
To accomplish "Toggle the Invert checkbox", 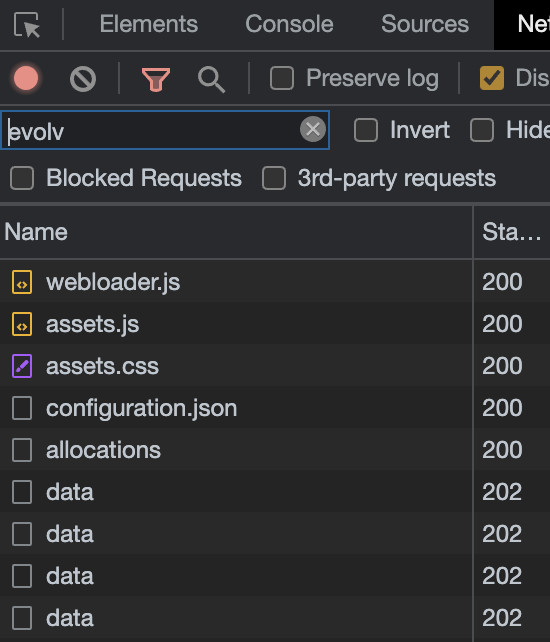I will 366,130.
